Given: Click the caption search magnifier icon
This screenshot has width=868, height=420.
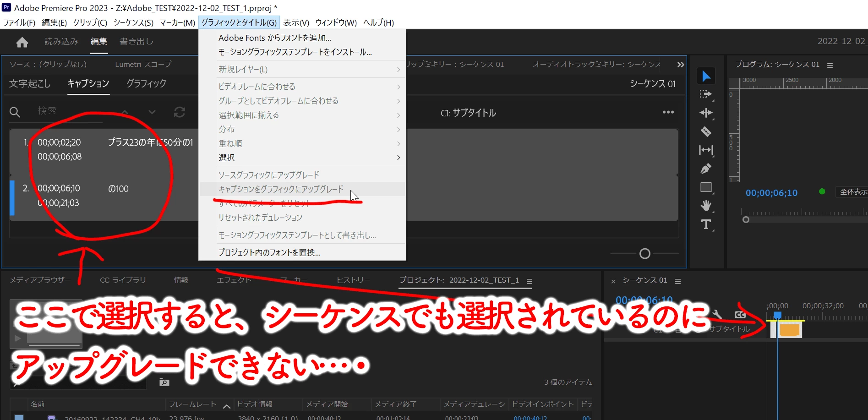Looking at the screenshot, I should click(15, 112).
